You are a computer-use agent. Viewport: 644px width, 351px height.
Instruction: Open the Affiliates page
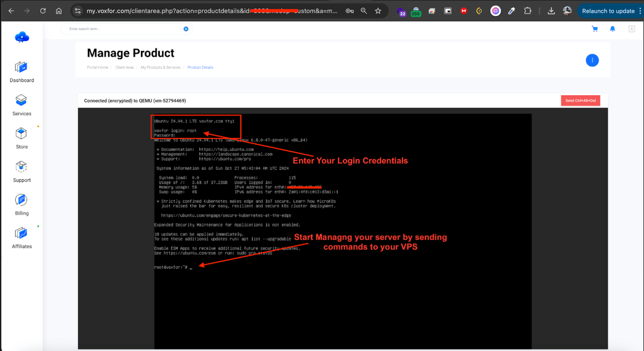(x=21, y=239)
